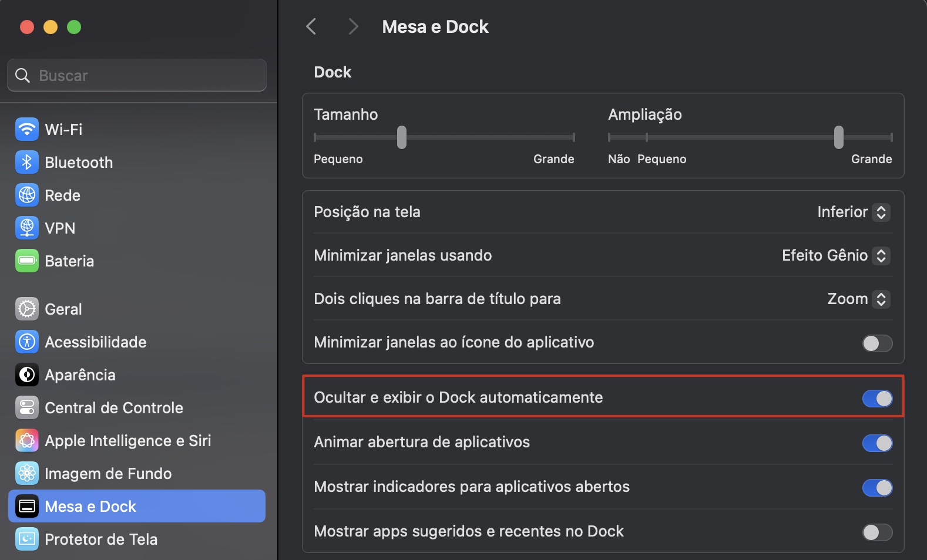
Task: Click the Não label under Ampliação
Action: tap(619, 159)
